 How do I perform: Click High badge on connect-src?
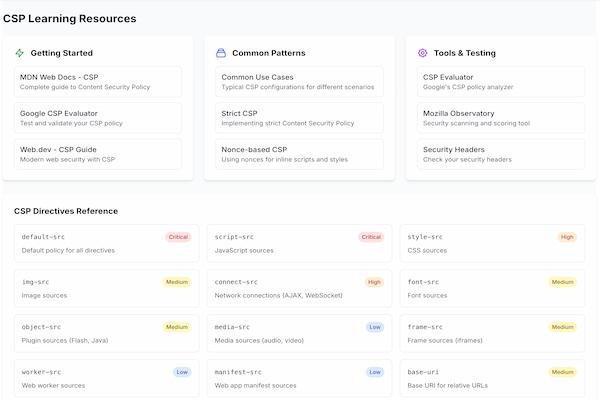click(x=374, y=282)
